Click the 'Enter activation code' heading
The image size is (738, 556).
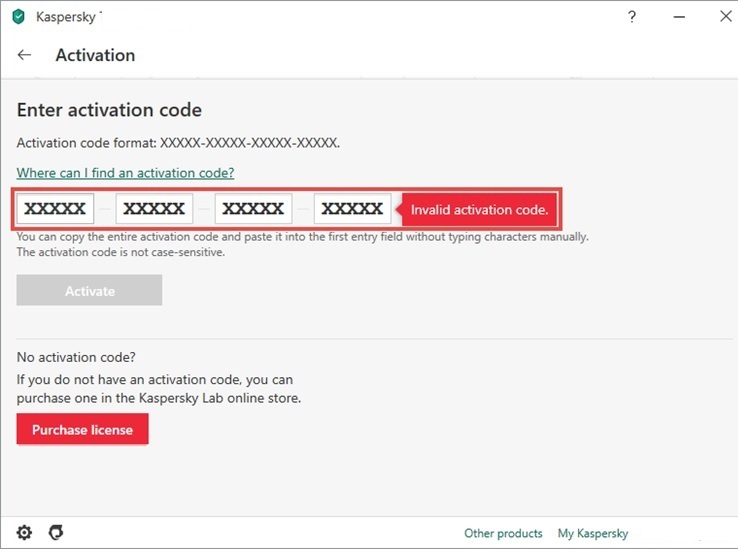[109, 110]
